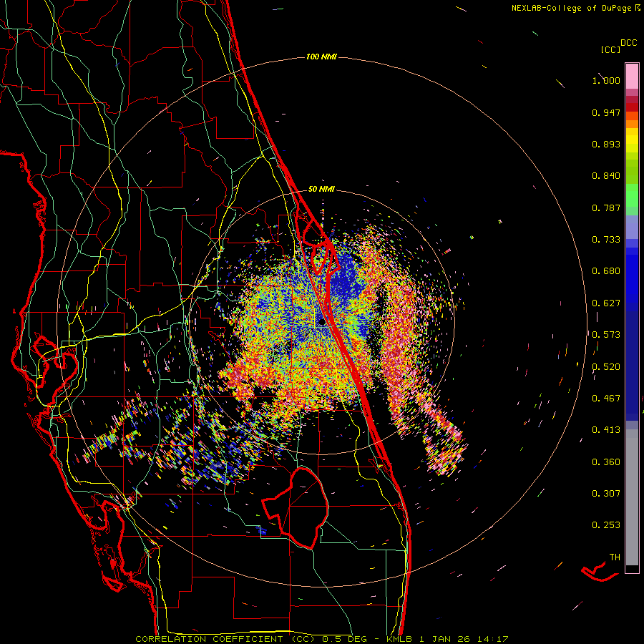Viewport: 644px width, 644px height.
Task: Select the 0.893 legend value
Action: tap(606, 144)
